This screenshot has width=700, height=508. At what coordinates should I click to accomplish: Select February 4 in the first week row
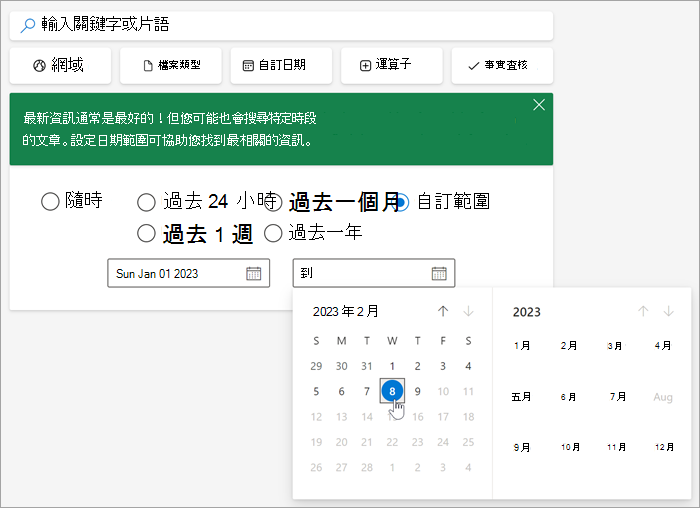[468, 366]
